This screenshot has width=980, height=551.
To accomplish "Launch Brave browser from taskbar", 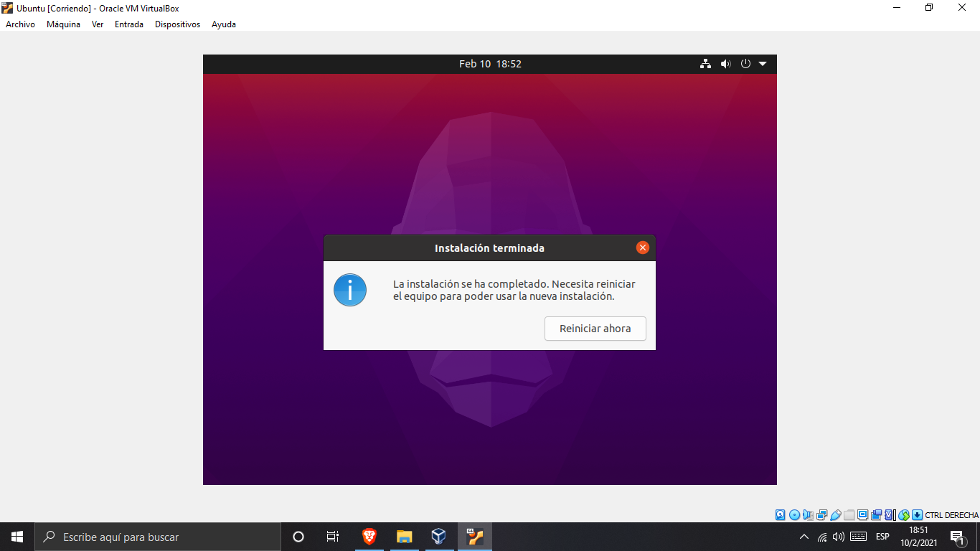I will click(369, 537).
